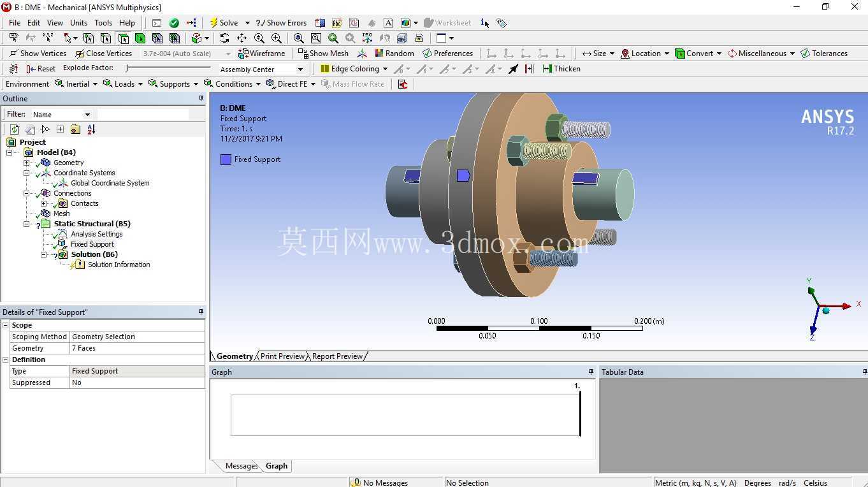Open Preferences in the toolbar
Image resolution: width=868 pixels, height=487 pixels.
pos(447,54)
